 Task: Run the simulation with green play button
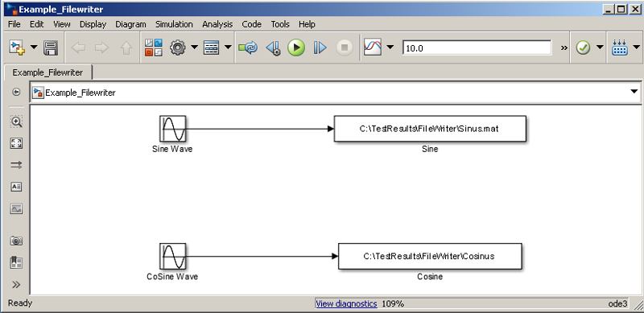click(x=296, y=48)
